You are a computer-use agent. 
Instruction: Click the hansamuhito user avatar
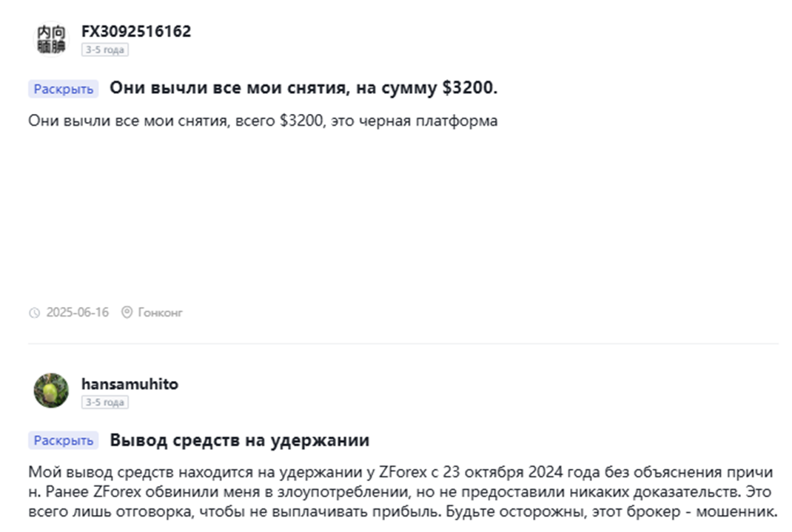pos(51,391)
